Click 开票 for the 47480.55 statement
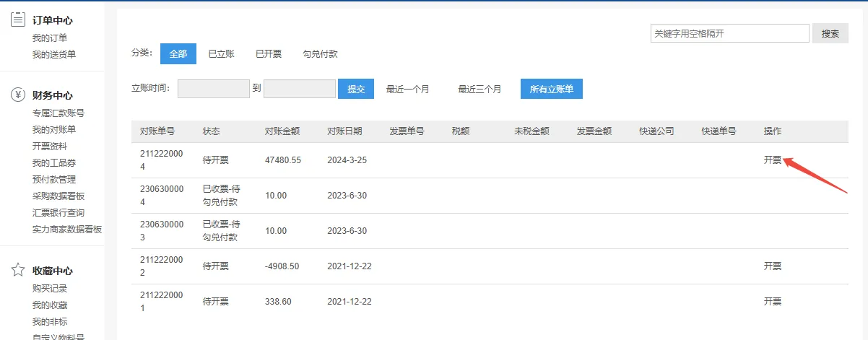This screenshot has width=868, height=340. tap(772, 160)
